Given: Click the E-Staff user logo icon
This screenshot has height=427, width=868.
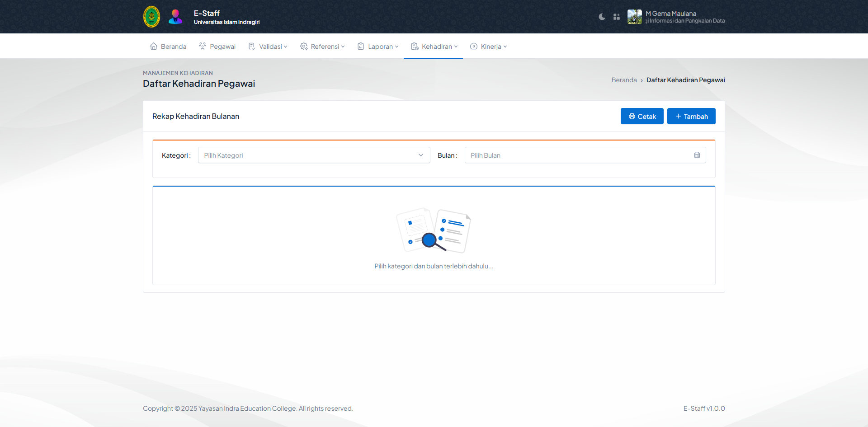Looking at the screenshot, I should point(175,17).
